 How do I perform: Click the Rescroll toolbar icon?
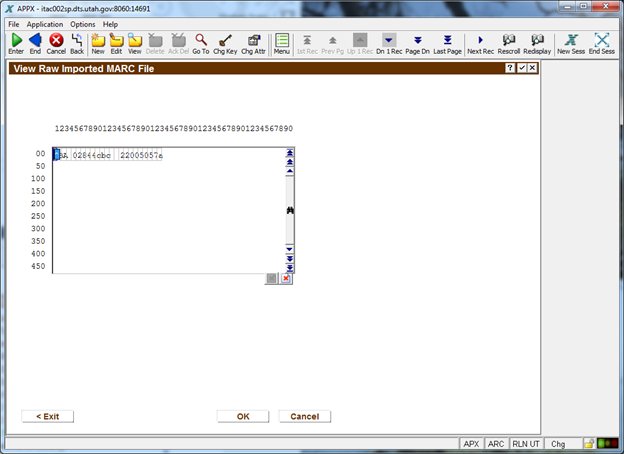tap(509, 40)
